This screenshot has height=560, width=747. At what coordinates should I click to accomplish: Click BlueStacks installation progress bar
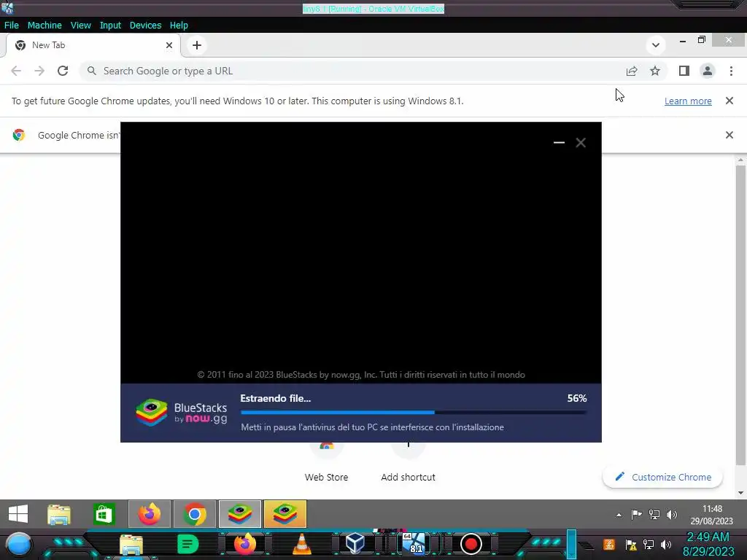coord(414,413)
